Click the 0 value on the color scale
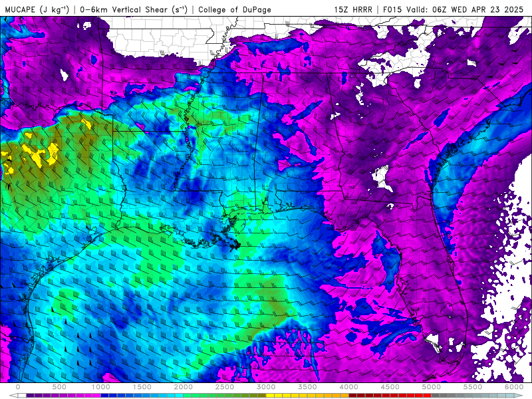 point(18,387)
